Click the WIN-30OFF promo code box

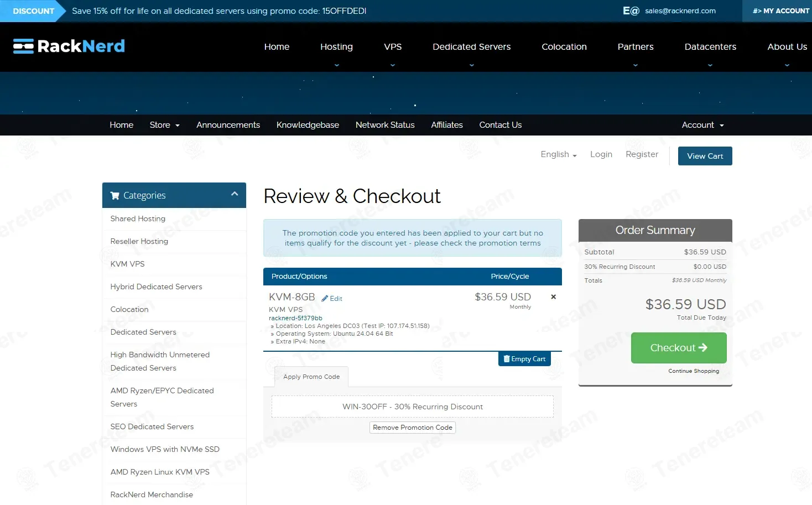(412, 407)
